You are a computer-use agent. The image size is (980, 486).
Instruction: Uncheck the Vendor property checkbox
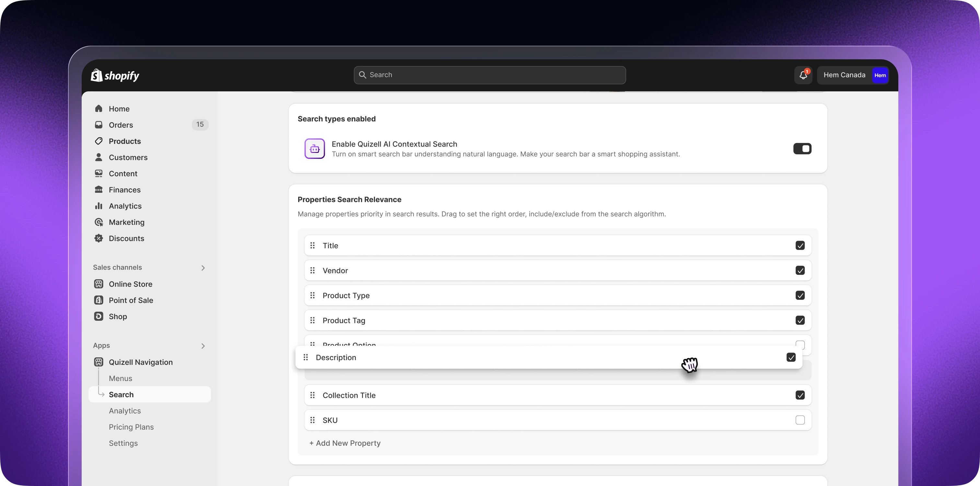coord(800,271)
